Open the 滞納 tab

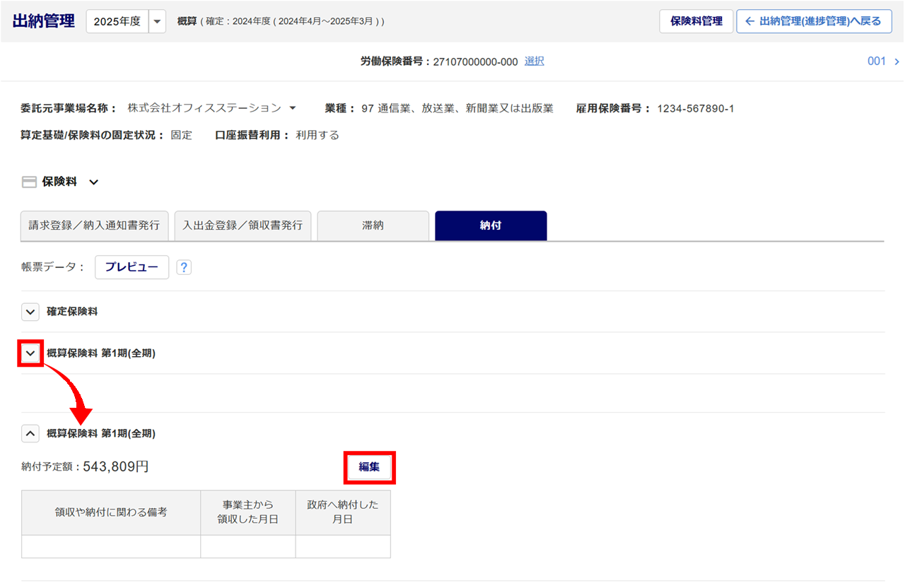point(373,225)
